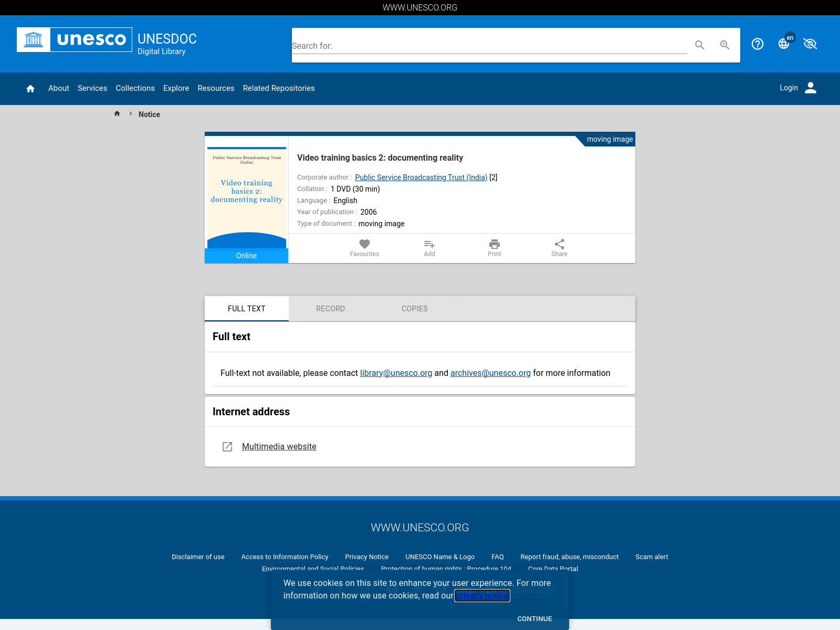Open Related Repositories menu

[279, 88]
